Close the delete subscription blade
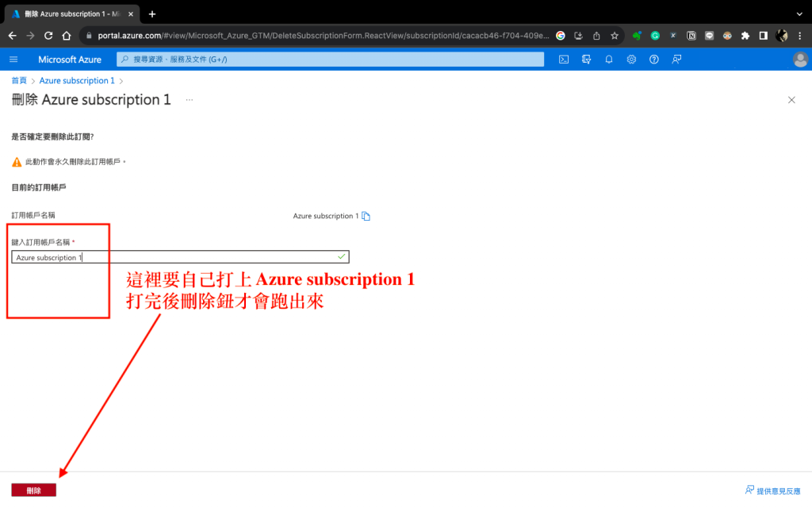This screenshot has width=812, height=508. click(791, 100)
